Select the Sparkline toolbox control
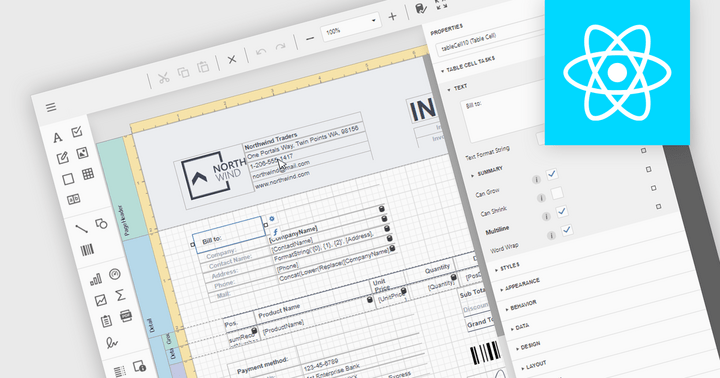This screenshot has width=720, height=378. coord(101,300)
